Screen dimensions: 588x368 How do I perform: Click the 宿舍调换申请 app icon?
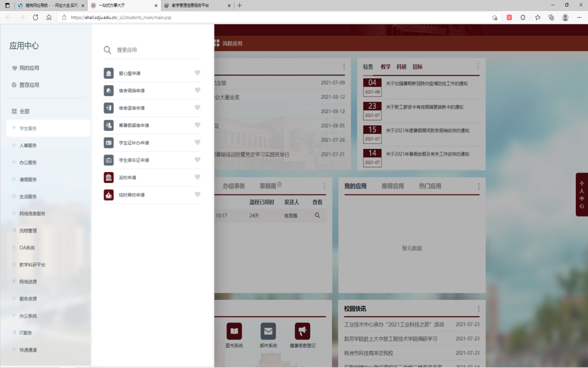[x=108, y=91]
